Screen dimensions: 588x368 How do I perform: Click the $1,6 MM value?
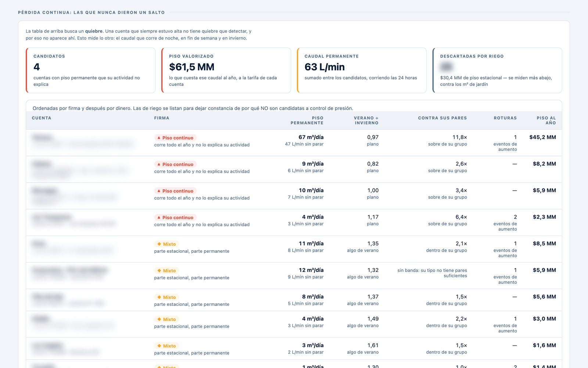(544, 345)
